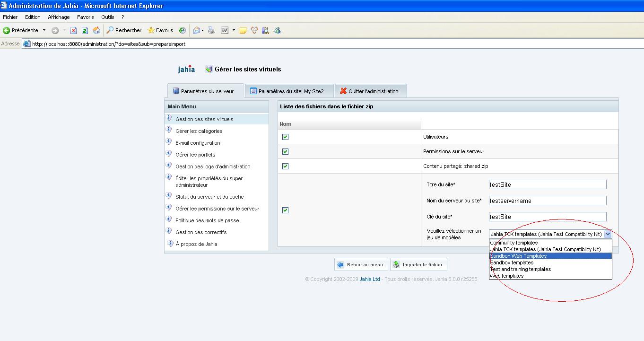Click the Précédente back button
This screenshot has height=341, width=644.
pos(21,30)
